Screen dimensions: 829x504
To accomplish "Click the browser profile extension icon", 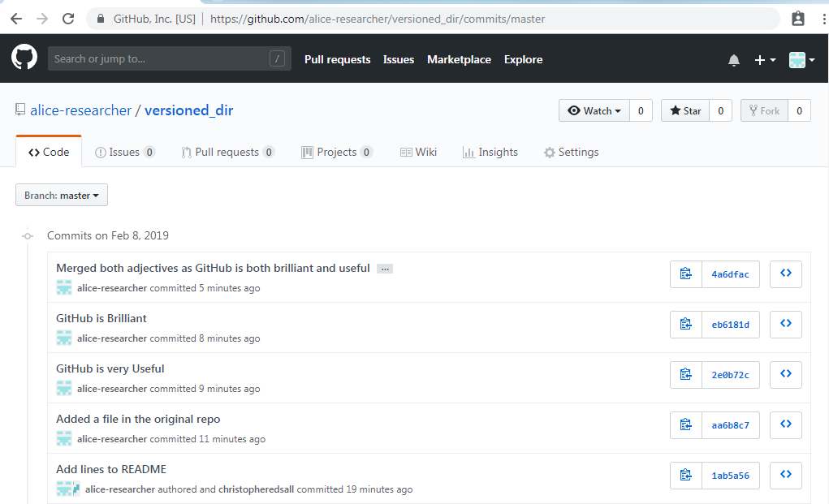I will (798, 19).
